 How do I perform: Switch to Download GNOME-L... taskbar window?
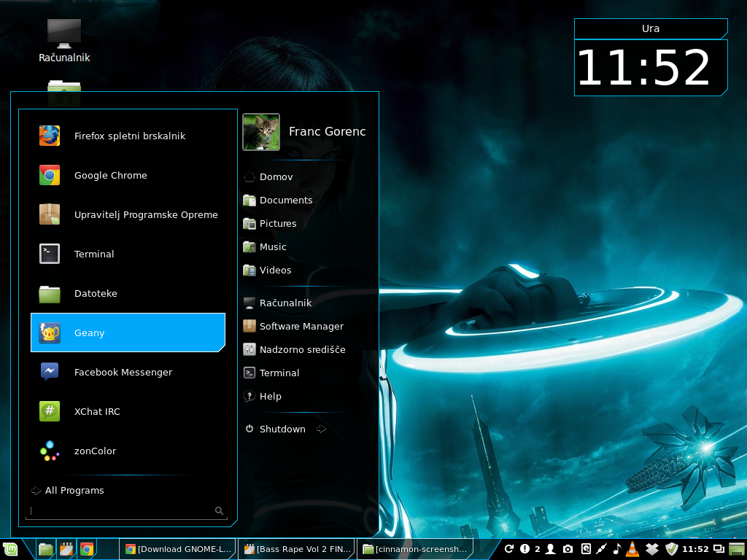[178, 549]
